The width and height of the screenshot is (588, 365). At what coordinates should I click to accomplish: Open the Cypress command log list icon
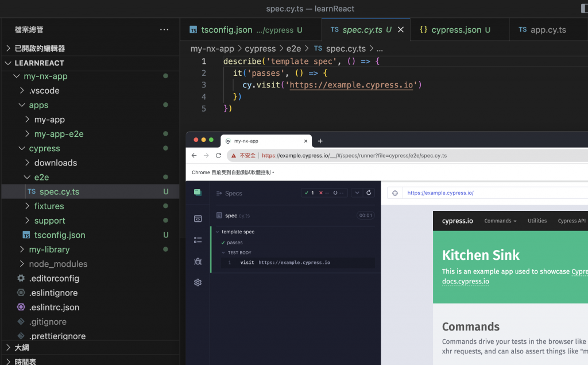click(198, 240)
